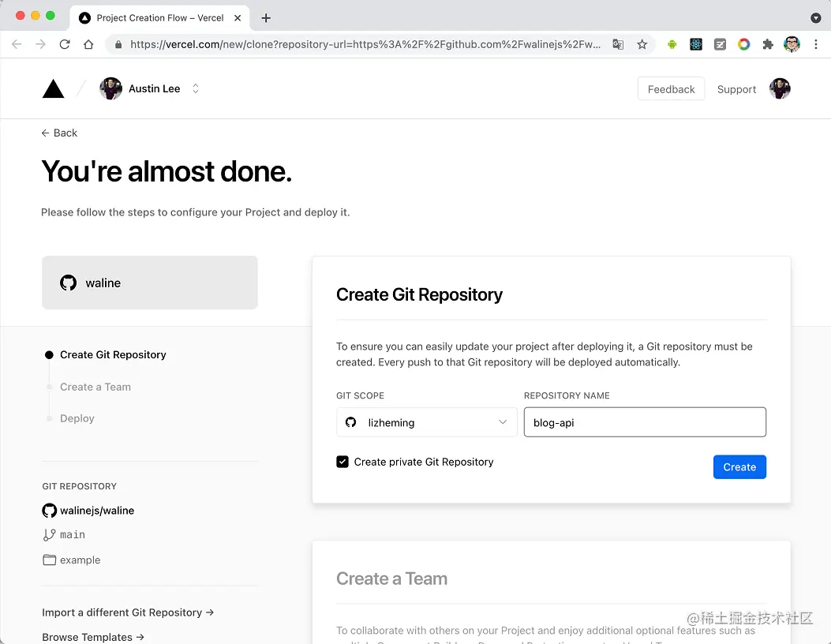Open a new tab with plus button
This screenshot has width=831, height=644.
pos(266,18)
